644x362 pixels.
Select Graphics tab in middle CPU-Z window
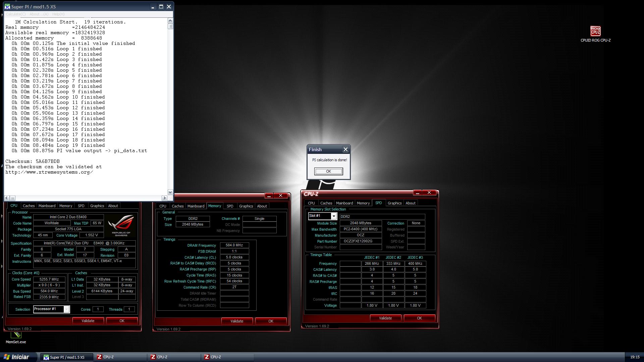[x=246, y=206]
